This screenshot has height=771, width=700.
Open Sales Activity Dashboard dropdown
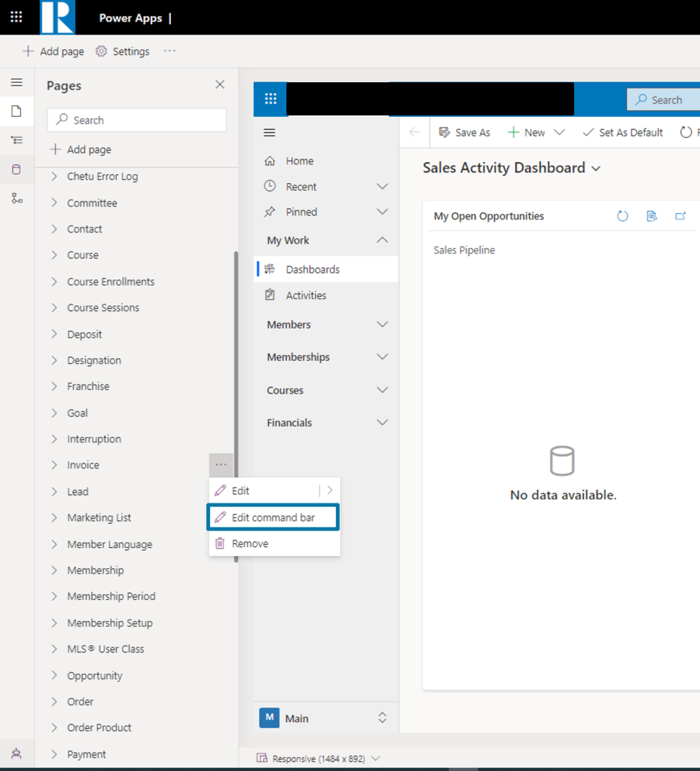coord(596,169)
